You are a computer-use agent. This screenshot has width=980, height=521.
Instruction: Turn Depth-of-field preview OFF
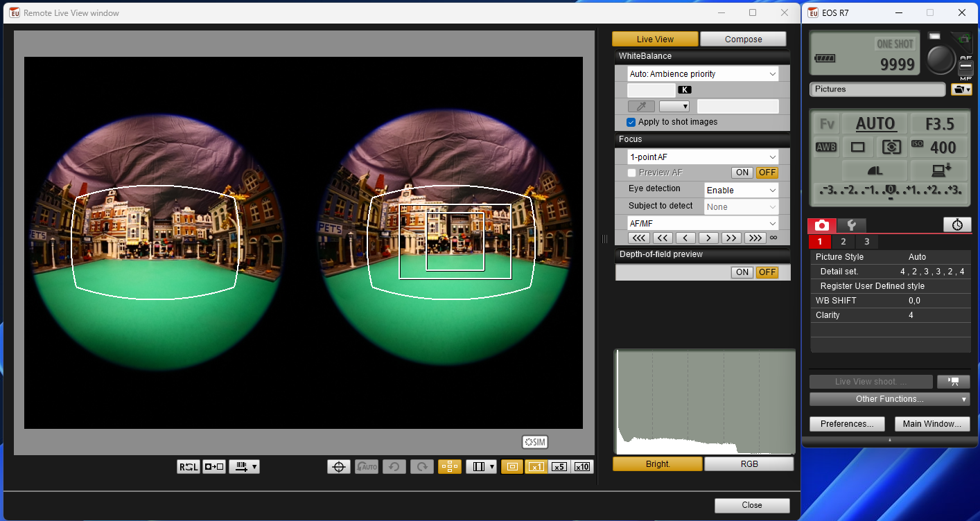[x=767, y=272]
